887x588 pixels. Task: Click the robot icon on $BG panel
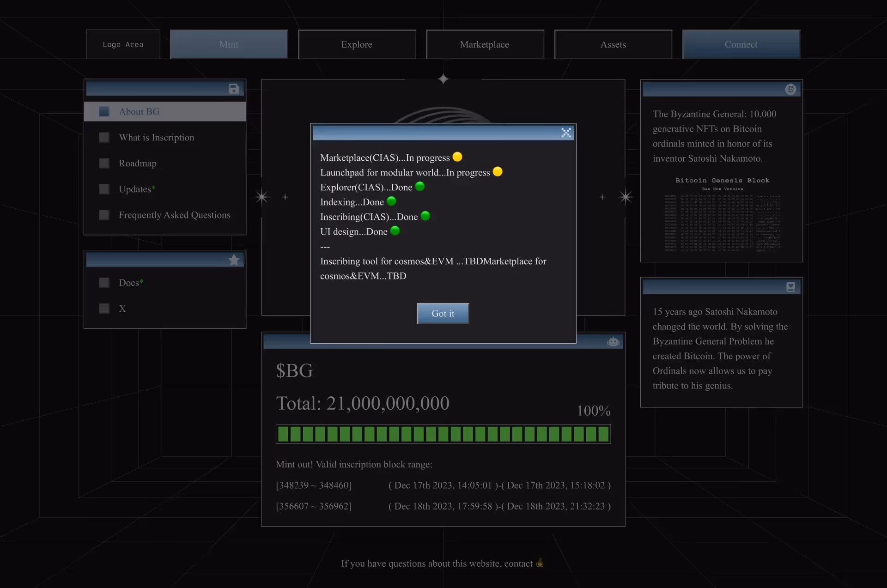[x=613, y=342]
